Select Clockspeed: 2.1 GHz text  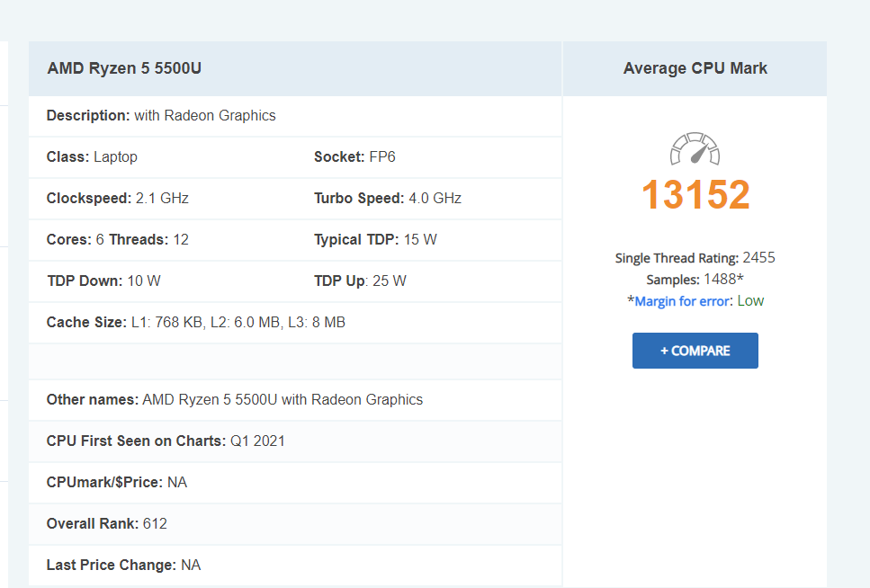pyautogui.click(x=118, y=198)
